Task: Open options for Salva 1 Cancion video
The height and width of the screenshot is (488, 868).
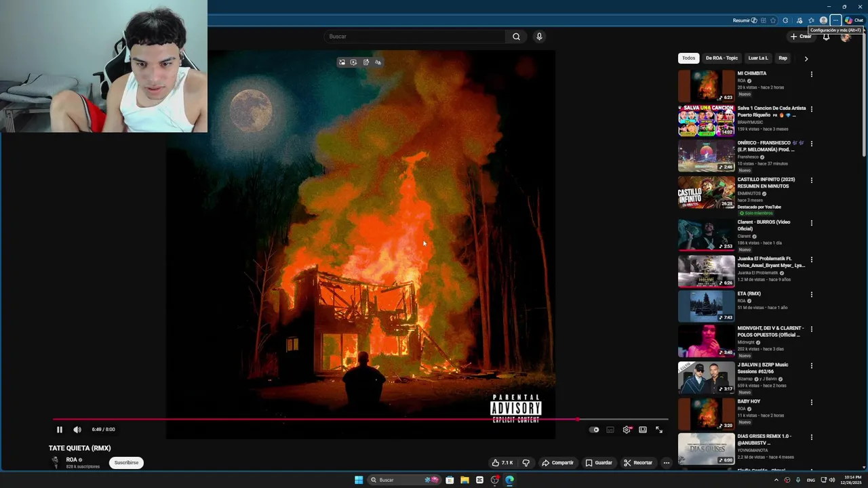Action: pos(812,109)
